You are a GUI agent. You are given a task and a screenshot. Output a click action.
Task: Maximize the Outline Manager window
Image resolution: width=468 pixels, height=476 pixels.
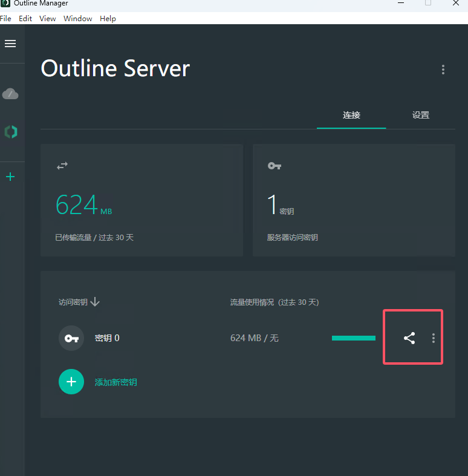pos(428,3)
